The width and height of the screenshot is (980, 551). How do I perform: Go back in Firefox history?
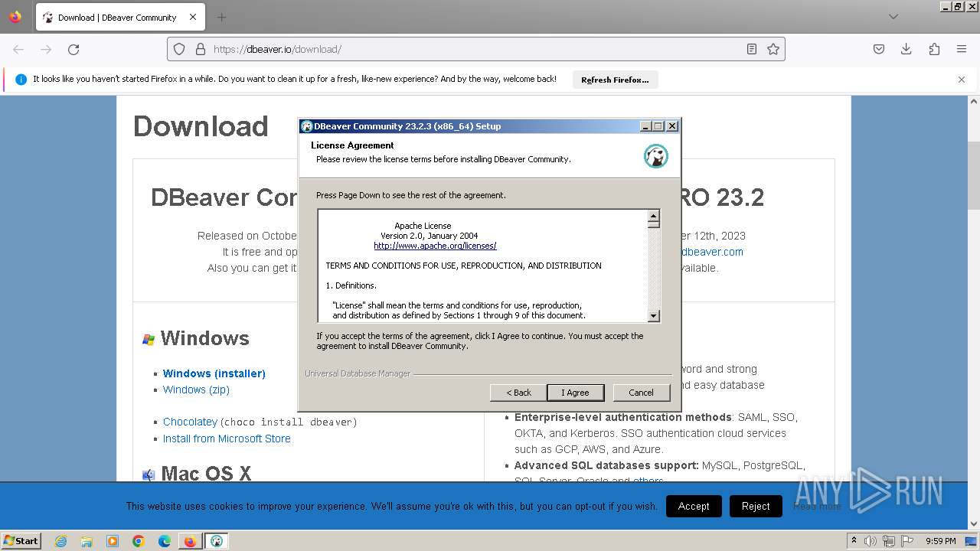pos(18,49)
